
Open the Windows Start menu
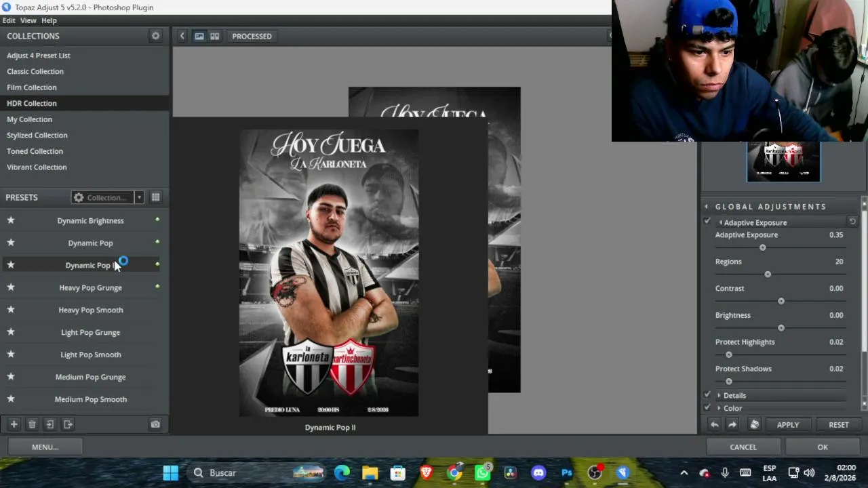[x=171, y=473]
